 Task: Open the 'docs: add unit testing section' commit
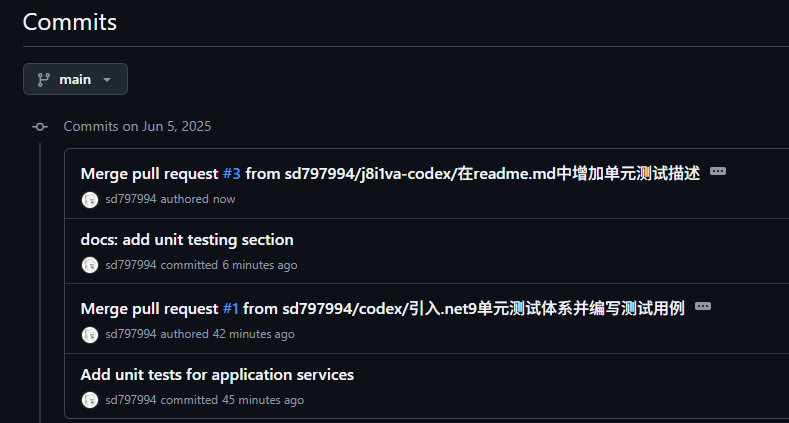[187, 239]
